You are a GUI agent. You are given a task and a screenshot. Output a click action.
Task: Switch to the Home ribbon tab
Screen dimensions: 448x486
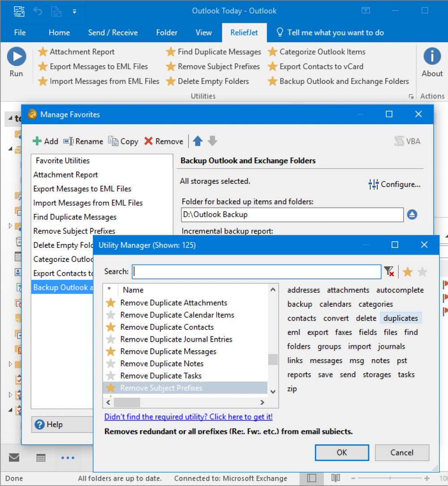[x=59, y=32]
